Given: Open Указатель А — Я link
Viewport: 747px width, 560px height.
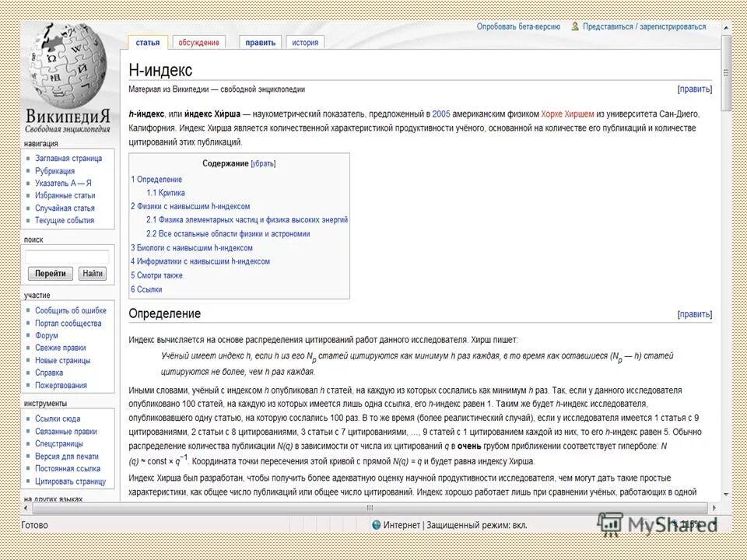Looking at the screenshot, I should [63, 183].
